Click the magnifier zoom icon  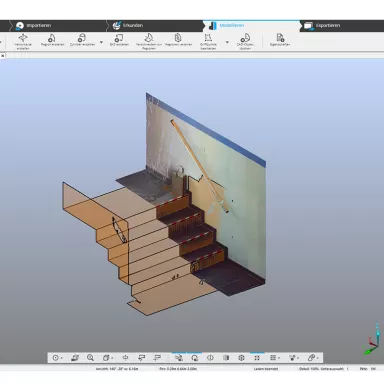(x=90, y=358)
